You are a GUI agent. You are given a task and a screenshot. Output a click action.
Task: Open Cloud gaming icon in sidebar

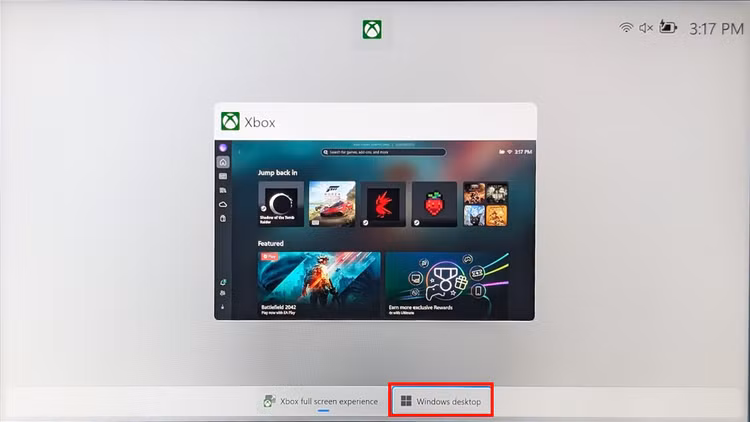click(223, 204)
